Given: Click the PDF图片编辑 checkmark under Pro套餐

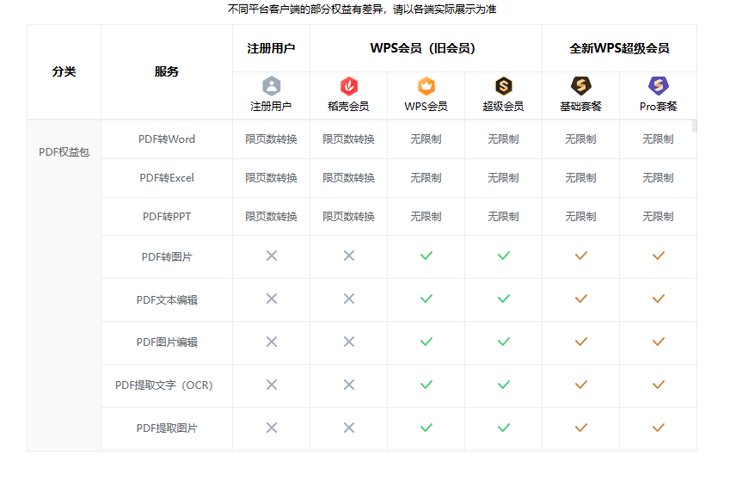Looking at the screenshot, I should click(658, 342).
